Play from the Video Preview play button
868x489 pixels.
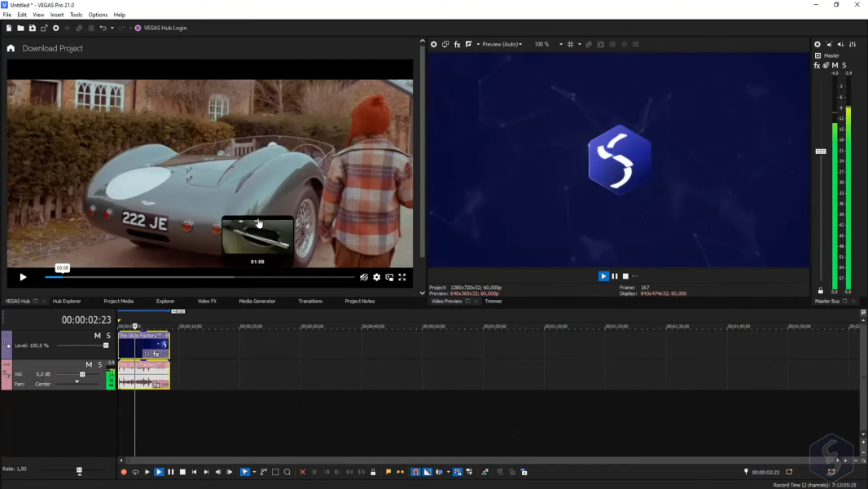tap(603, 276)
